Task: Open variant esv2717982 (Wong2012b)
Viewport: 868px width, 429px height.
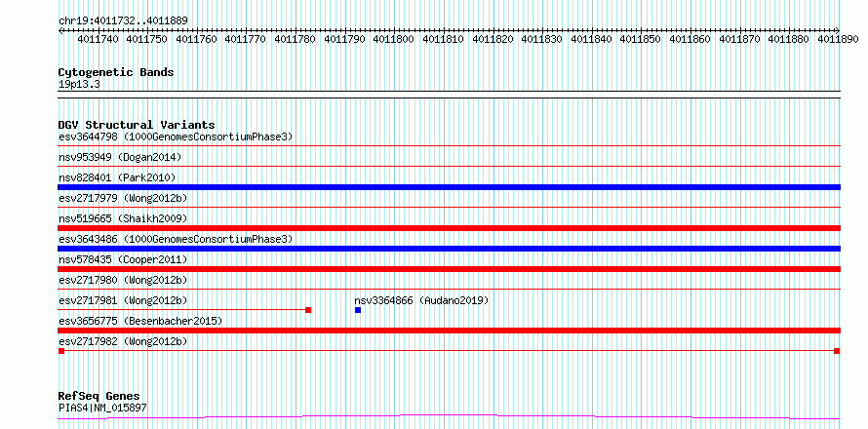Action: [x=123, y=341]
